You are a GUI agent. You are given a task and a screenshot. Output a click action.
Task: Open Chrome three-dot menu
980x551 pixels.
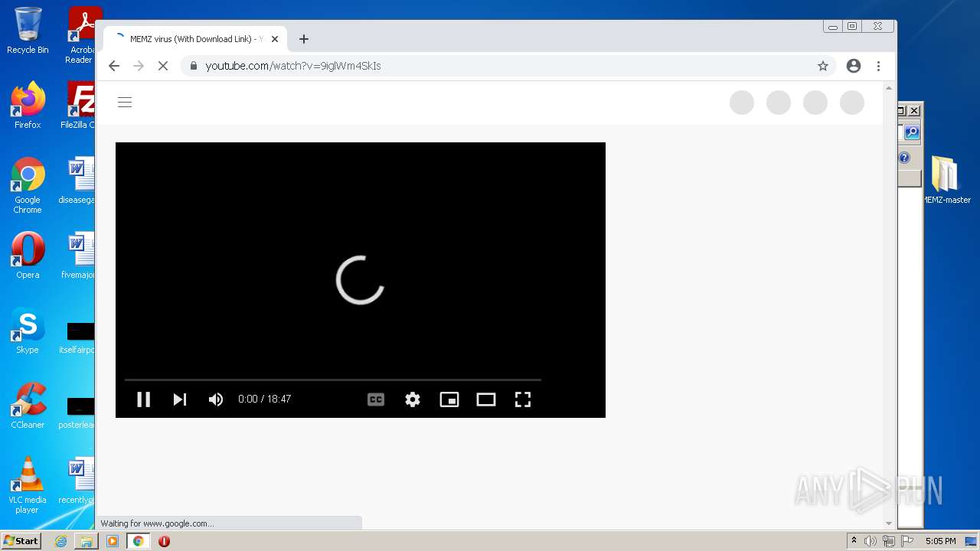[879, 66]
